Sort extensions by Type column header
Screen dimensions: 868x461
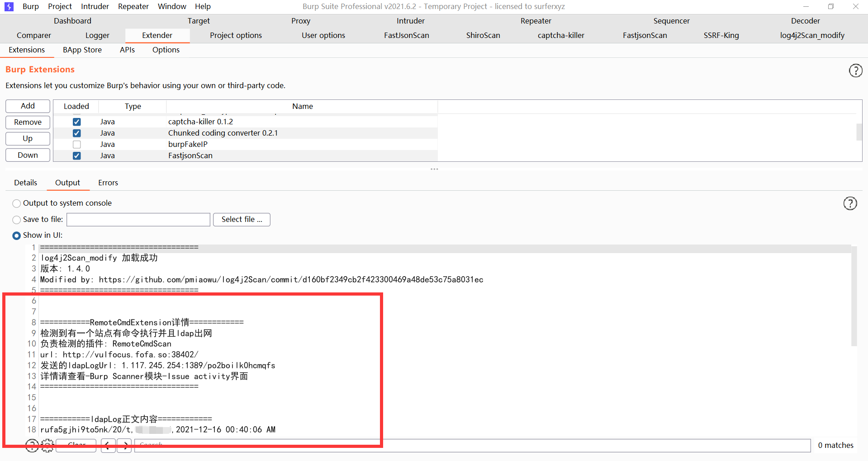(x=133, y=106)
